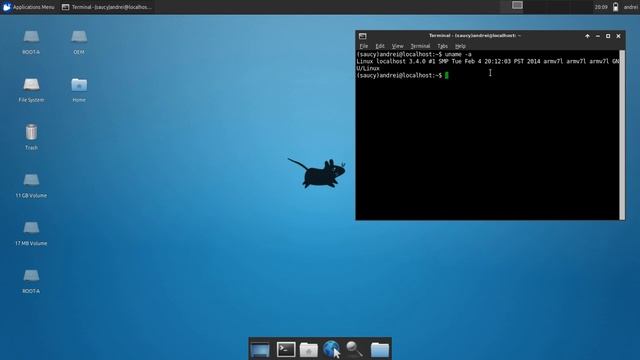Select the Terminal window button in the top panel
640x360 pixels.
click(x=107, y=7)
